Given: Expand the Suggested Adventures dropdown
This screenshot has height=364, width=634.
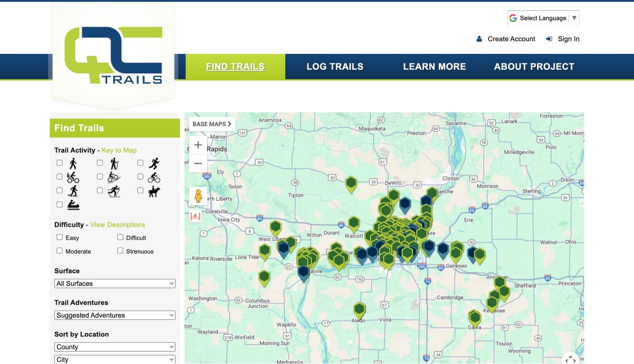Looking at the screenshot, I should (115, 315).
